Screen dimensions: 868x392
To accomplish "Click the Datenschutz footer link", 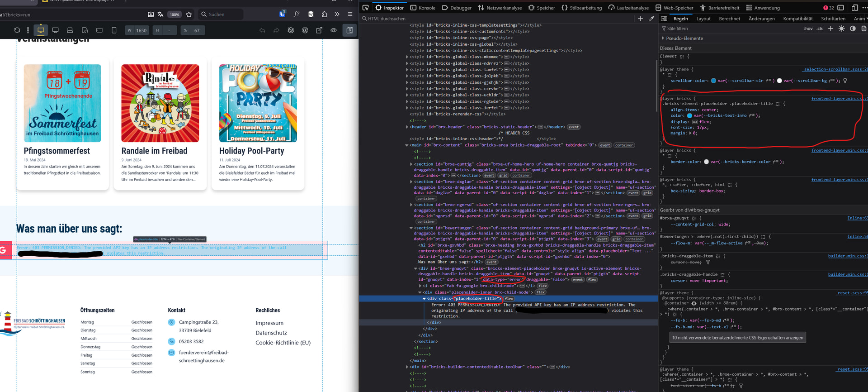I will 271,333.
